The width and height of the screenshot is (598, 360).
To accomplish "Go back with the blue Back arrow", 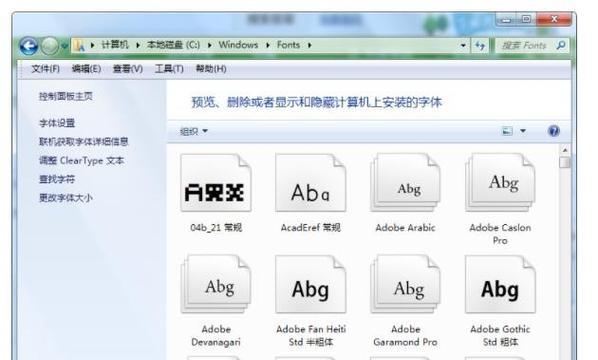I will coord(29,46).
